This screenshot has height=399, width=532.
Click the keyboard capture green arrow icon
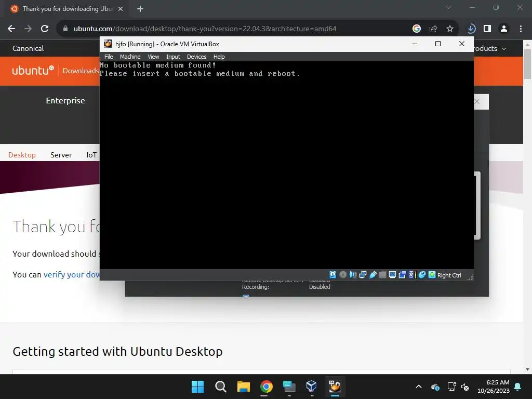[x=432, y=275]
